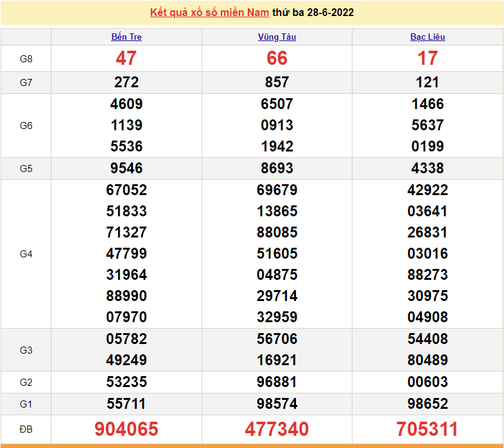Select Bến Tre special prize number 904065
This screenshot has height=448, width=504.
[x=126, y=429]
